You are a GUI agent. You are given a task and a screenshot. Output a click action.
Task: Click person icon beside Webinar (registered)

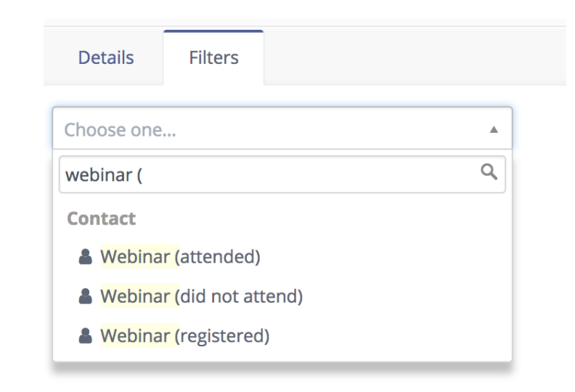(86, 336)
